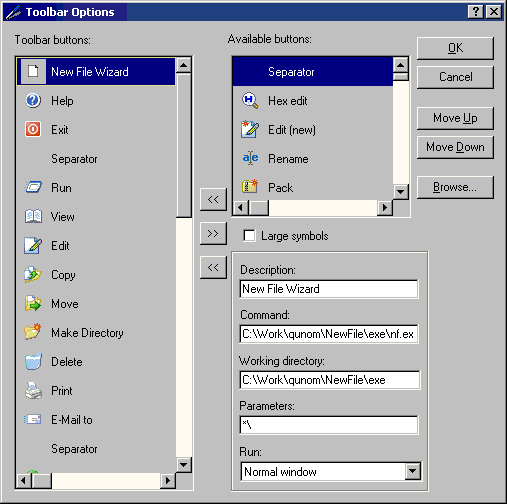Click the Delete recycle bin icon
This screenshot has width=507, height=504.
(33, 362)
